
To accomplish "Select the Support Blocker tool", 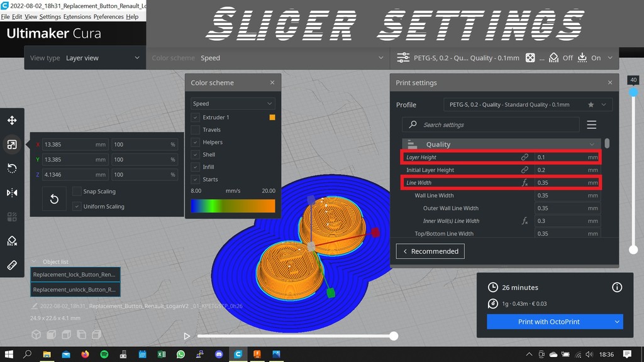I will [12, 241].
